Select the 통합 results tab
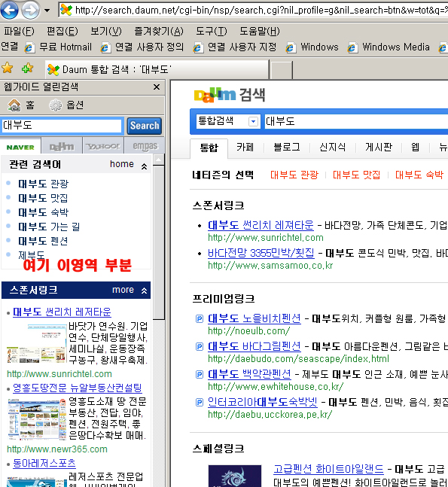This screenshot has height=487, width=448. click(x=209, y=148)
